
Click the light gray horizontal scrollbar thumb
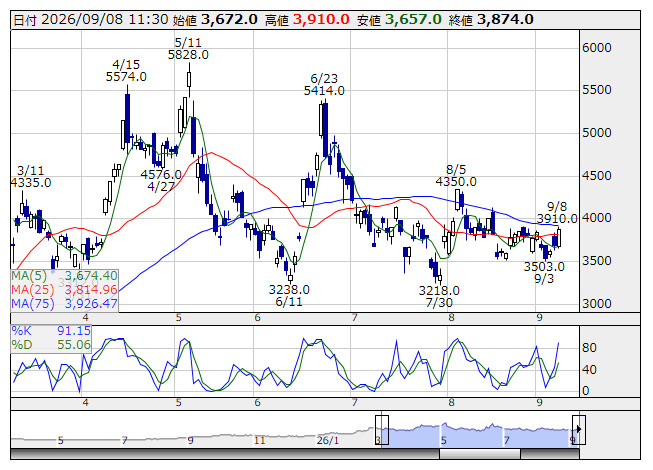pyautogui.click(x=480, y=454)
